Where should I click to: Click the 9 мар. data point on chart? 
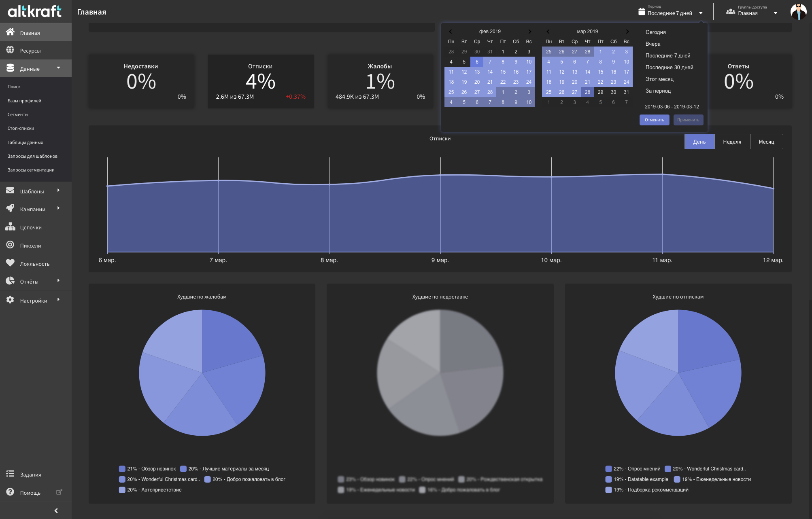pos(440,175)
